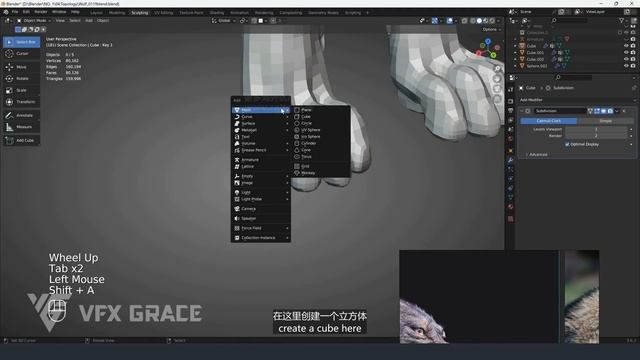Add a Plane mesh from submenu
The image size is (640, 360).
tap(321, 110)
